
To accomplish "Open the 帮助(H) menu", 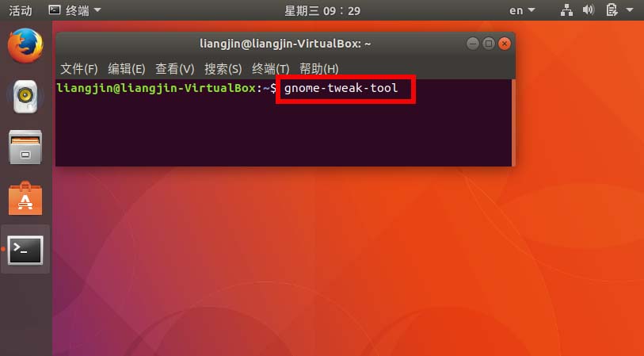I will tap(318, 69).
